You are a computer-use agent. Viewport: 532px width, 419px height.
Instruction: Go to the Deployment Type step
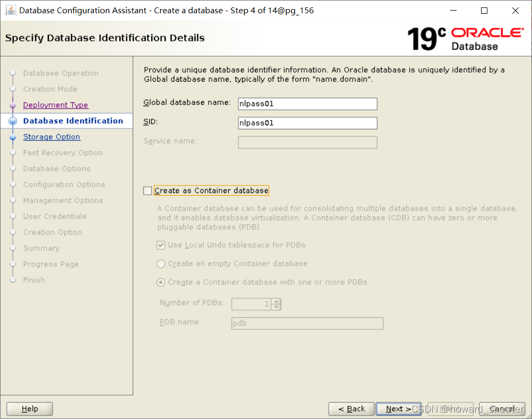coord(56,105)
